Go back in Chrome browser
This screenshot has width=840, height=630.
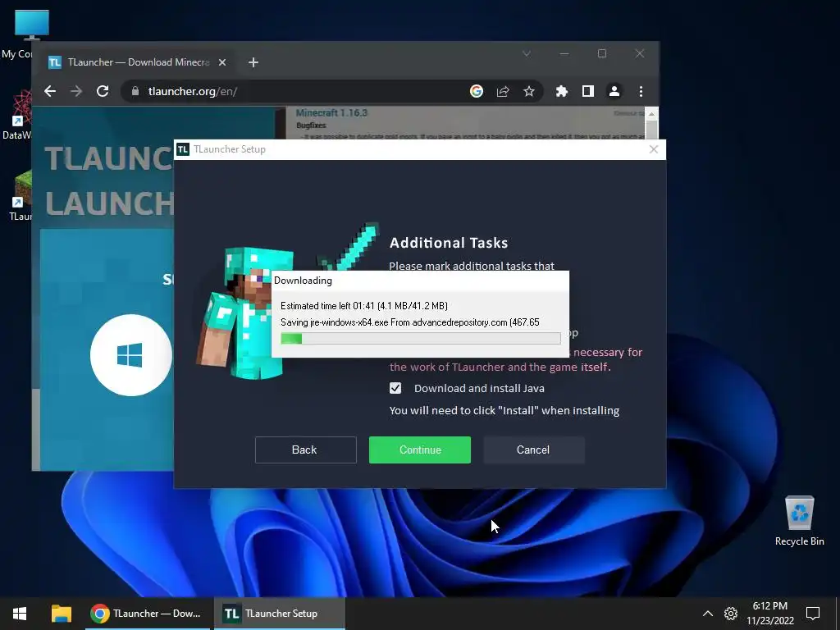(x=50, y=91)
